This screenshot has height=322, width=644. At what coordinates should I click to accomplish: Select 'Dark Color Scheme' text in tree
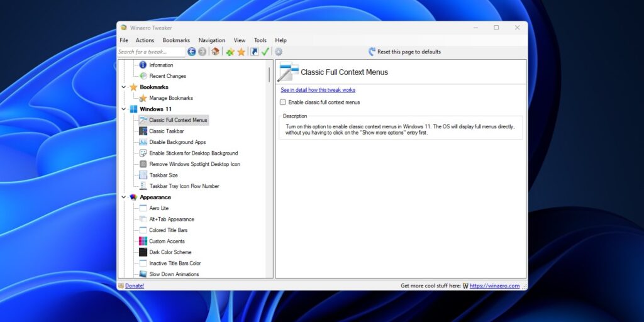[x=170, y=252]
